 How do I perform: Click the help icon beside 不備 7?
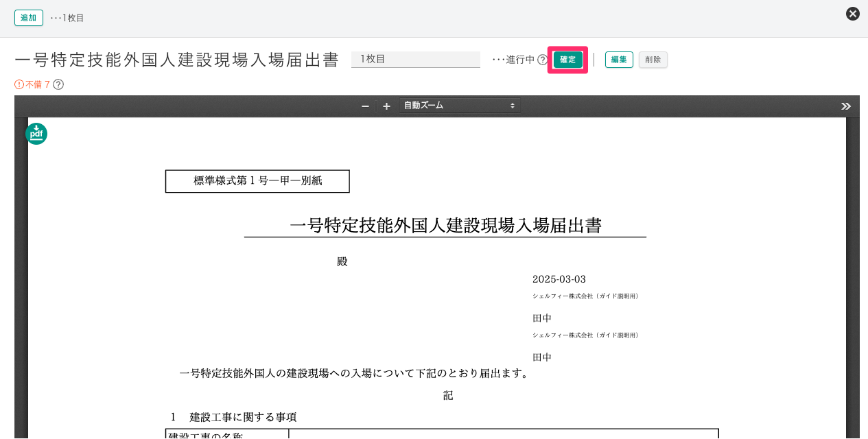pos(58,84)
